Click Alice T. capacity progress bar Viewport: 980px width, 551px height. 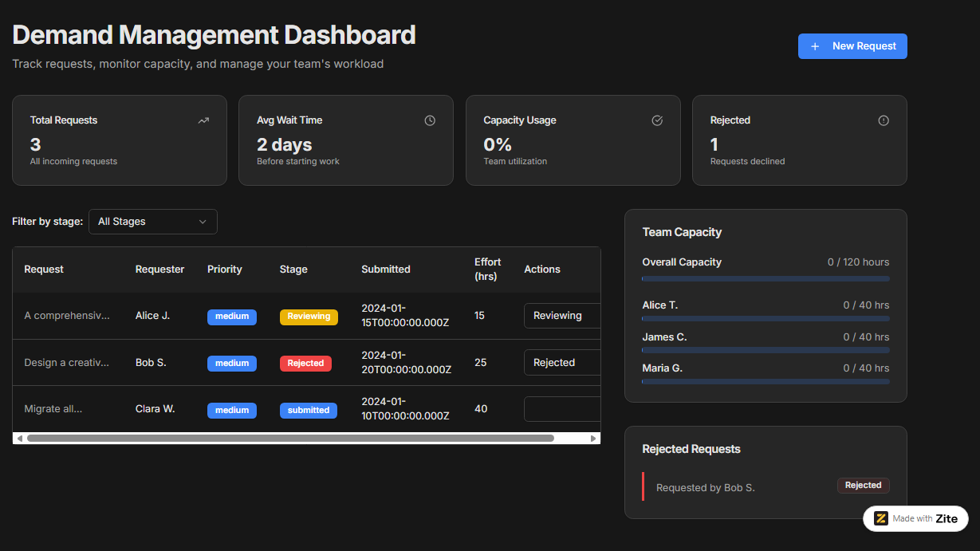coord(766,318)
